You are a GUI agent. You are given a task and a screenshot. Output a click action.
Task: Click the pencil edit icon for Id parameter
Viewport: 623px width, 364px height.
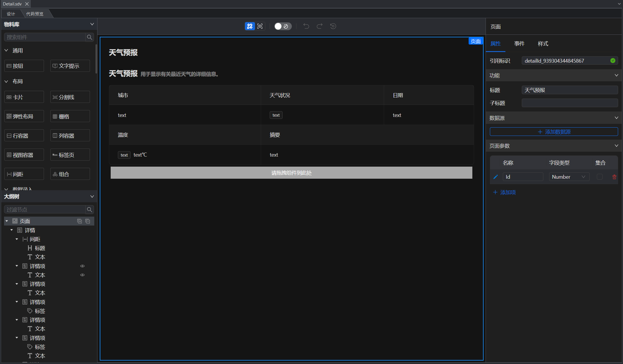pos(495,177)
